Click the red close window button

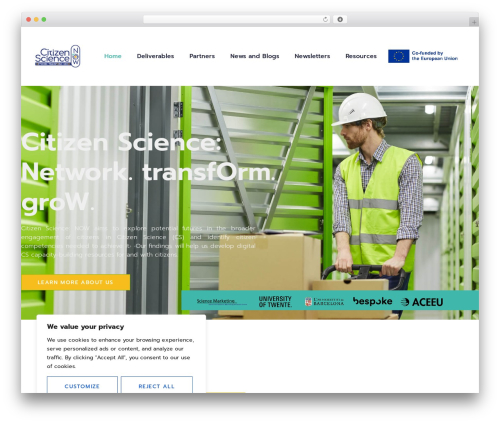[x=29, y=20]
